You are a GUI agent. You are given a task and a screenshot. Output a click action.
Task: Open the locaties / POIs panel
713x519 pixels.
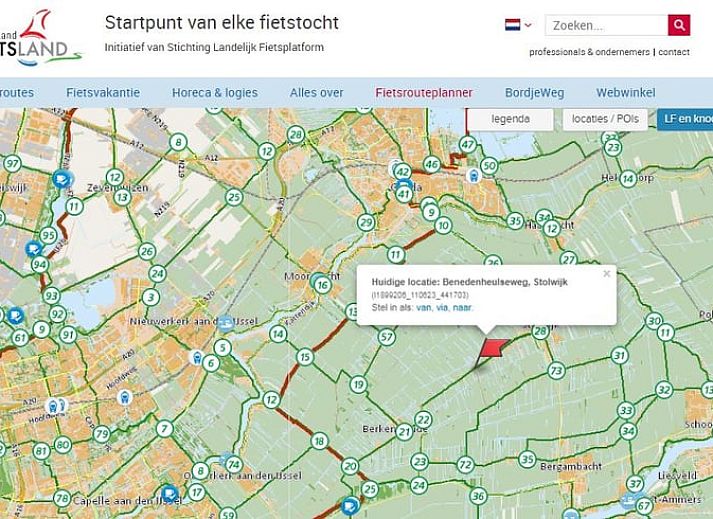coord(604,119)
